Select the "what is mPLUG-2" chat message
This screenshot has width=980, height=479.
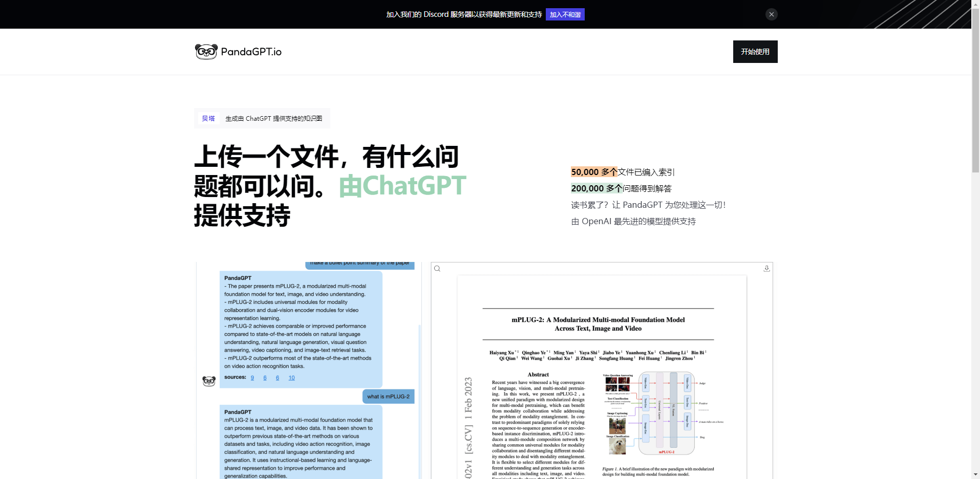click(x=388, y=397)
